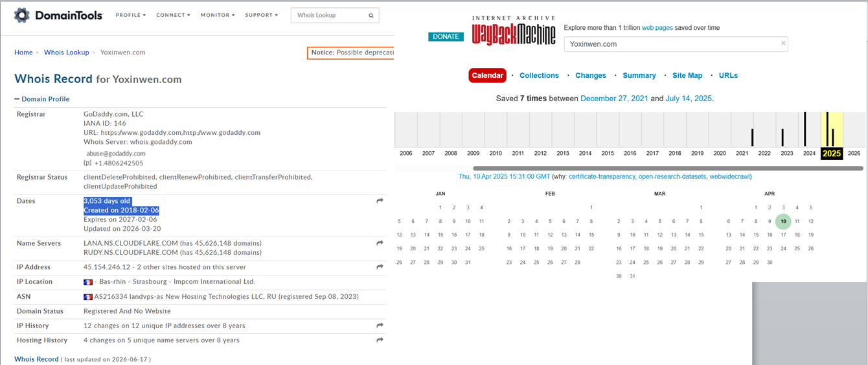
Task: Click the Whois Lookup search magnifier icon
Action: 371,16
